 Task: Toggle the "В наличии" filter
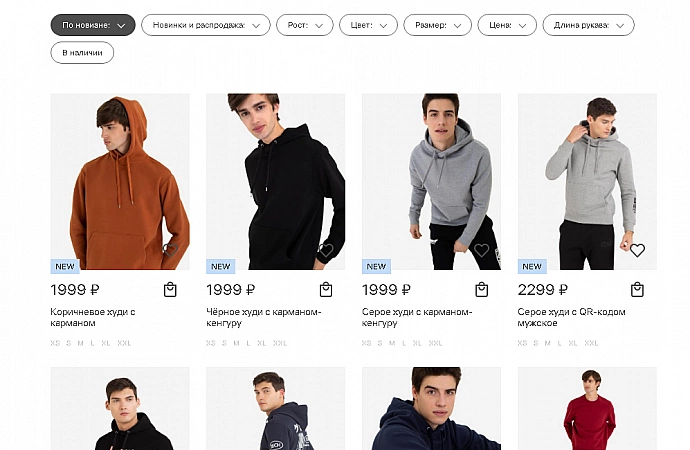coord(82,52)
